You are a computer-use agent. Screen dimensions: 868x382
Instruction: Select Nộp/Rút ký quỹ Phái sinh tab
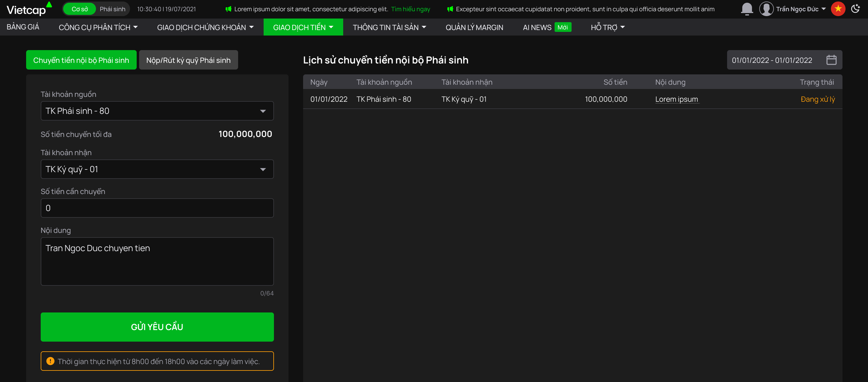pyautogui.click(x=188, y=60)
